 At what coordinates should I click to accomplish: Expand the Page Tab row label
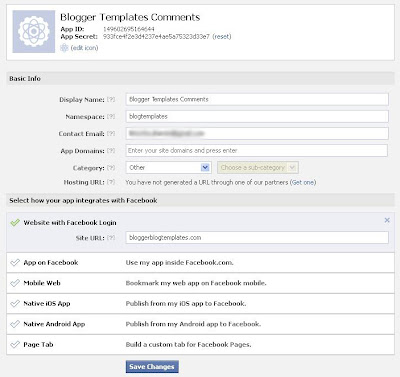click(x=38, y=344)
